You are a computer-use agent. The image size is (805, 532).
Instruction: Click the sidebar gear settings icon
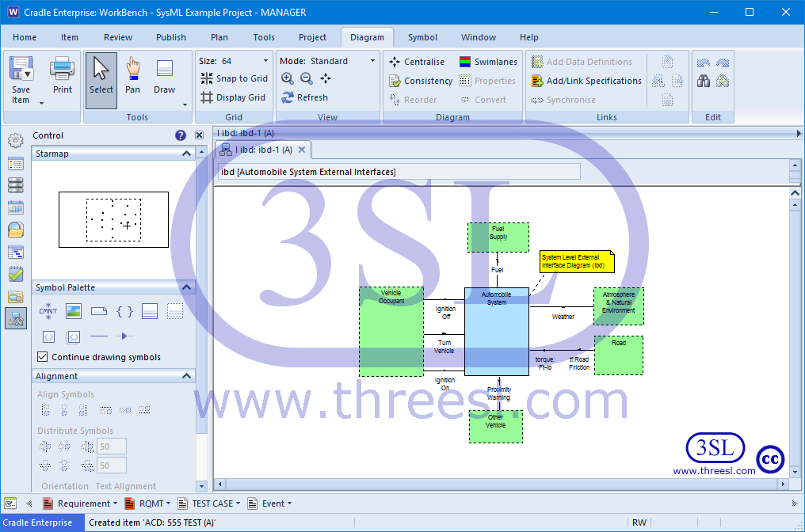coord(16,140)
